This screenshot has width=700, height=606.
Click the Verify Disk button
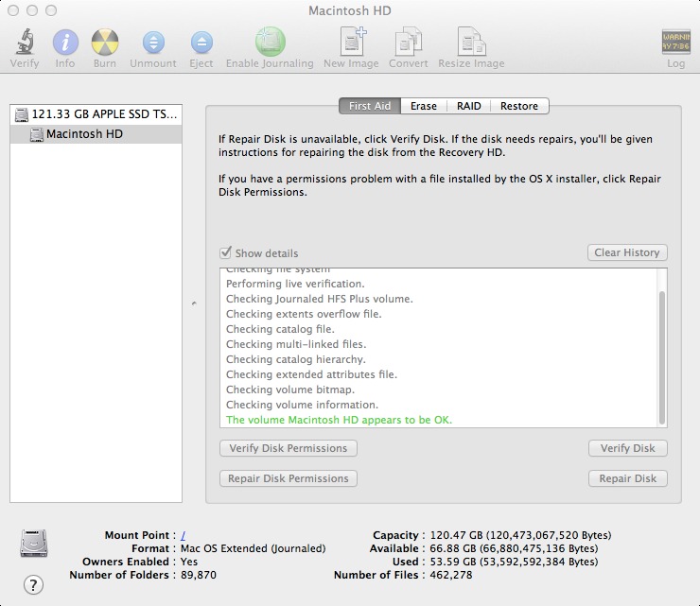point(628,448)
